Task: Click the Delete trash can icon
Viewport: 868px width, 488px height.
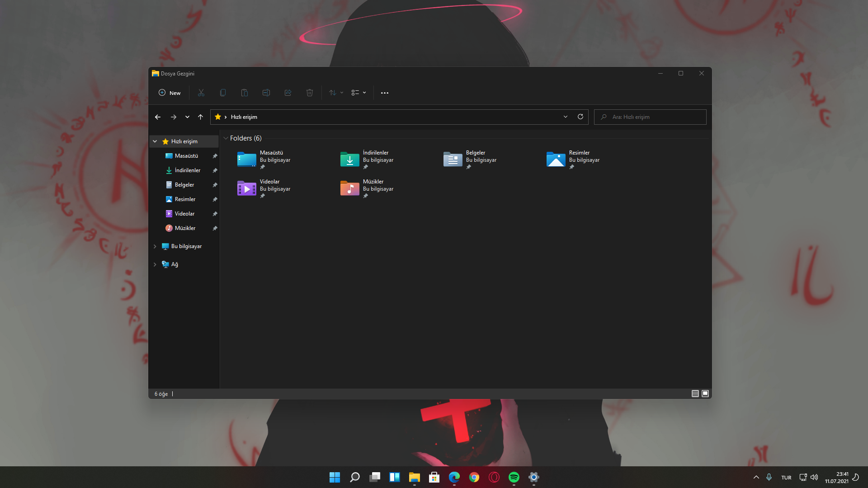Action: (310, 93)
